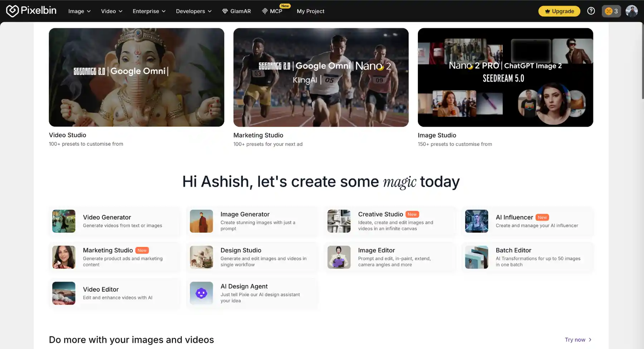
Task: Click the Video Generator tile icon
Action: pos(64,221)
